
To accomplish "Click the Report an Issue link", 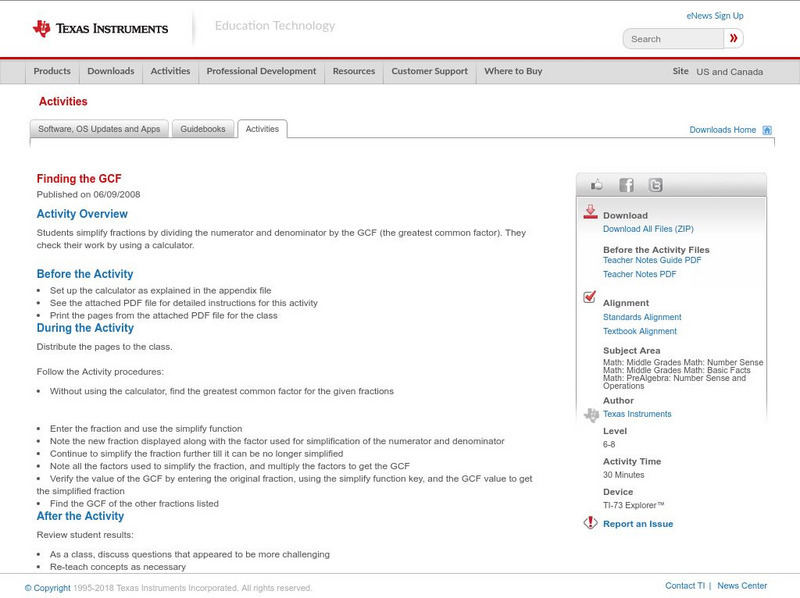I will pos(638,524).
